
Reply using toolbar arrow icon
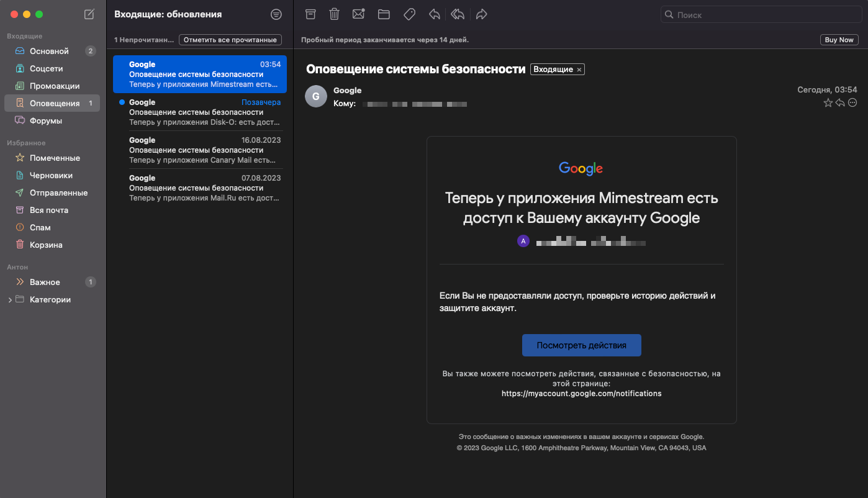435,14
